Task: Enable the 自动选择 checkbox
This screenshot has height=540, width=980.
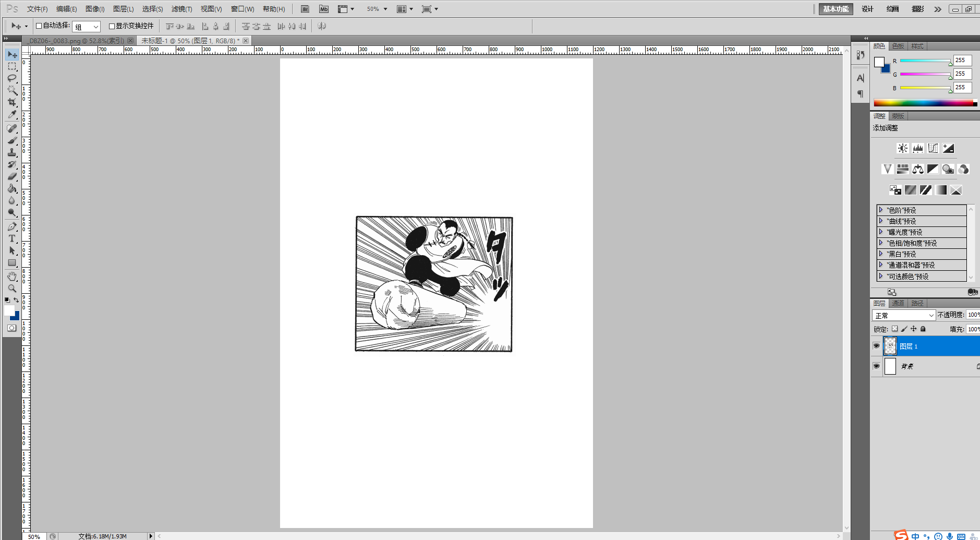Action: point(39,26)
